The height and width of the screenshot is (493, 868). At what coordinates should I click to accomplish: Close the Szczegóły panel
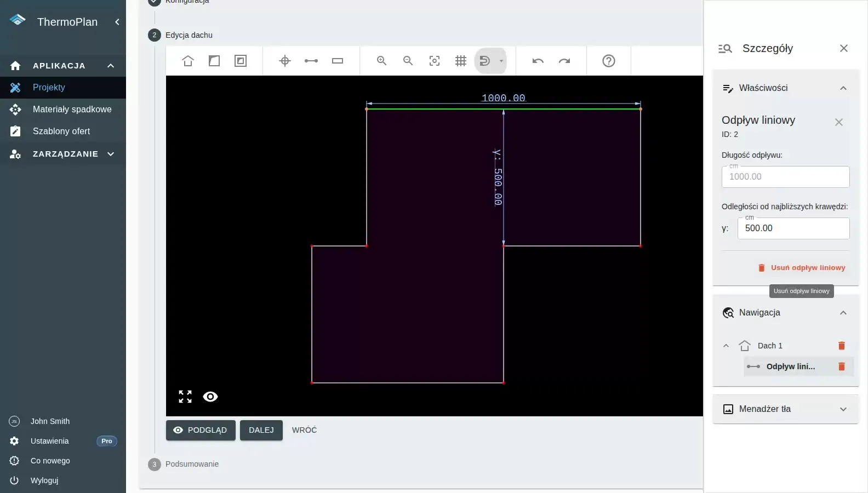coord(844,48)
